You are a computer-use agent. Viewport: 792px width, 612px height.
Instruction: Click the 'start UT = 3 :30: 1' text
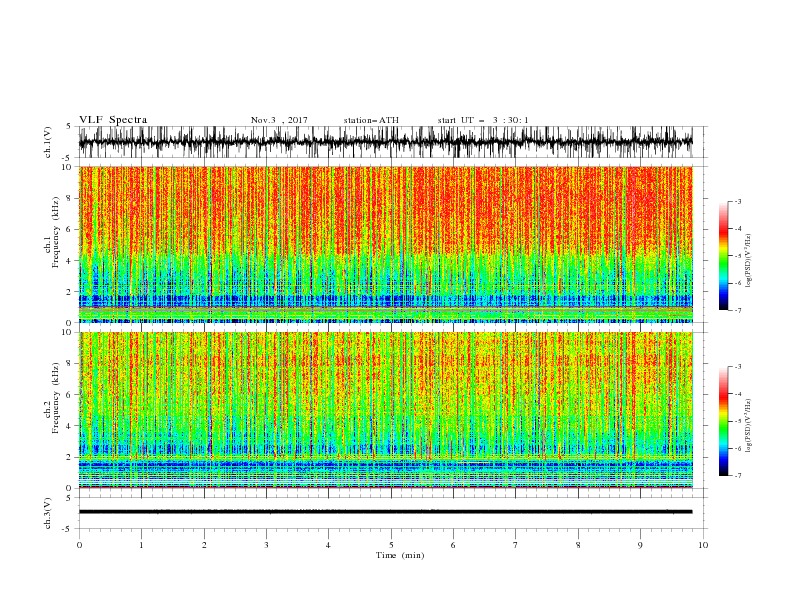(x=483, y=120)
